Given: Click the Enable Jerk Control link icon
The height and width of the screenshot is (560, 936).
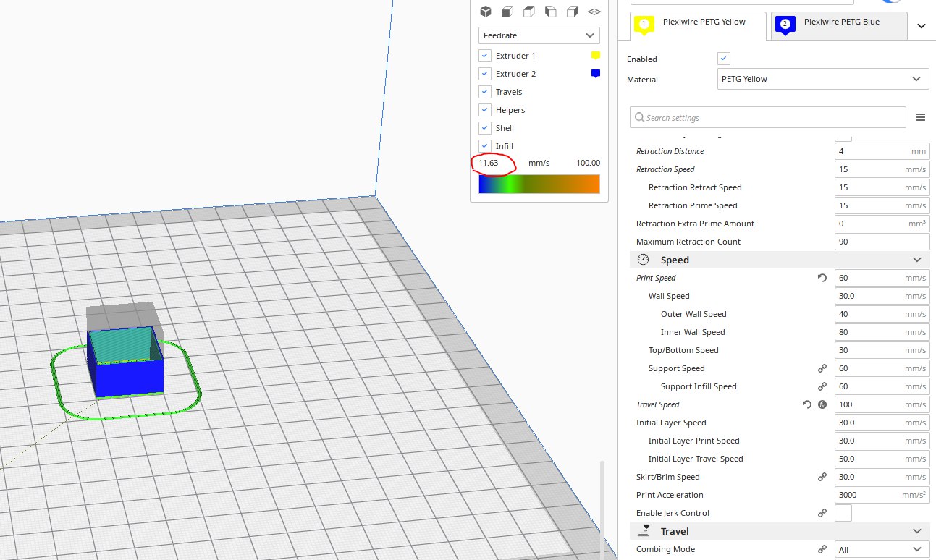Looking at the screenshot, I should tap(822, 513).
